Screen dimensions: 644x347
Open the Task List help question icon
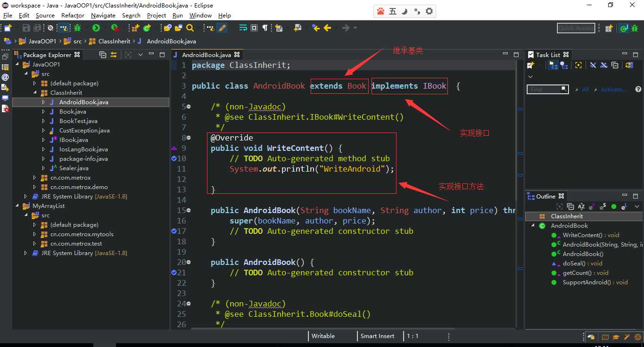coord(638,89)
